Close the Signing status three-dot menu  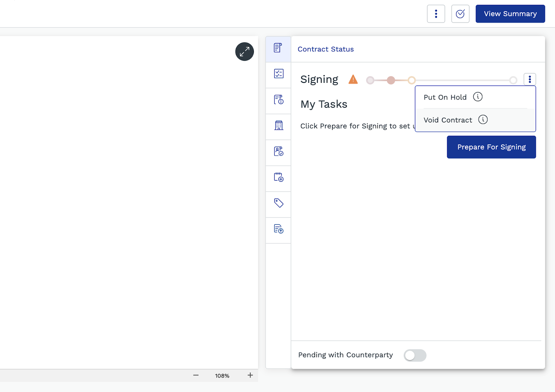point(529,79)
